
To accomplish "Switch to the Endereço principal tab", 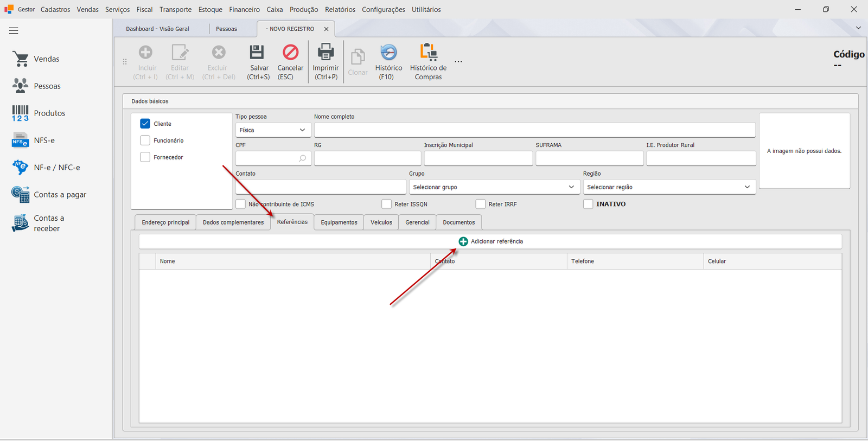I will point(165,222).
